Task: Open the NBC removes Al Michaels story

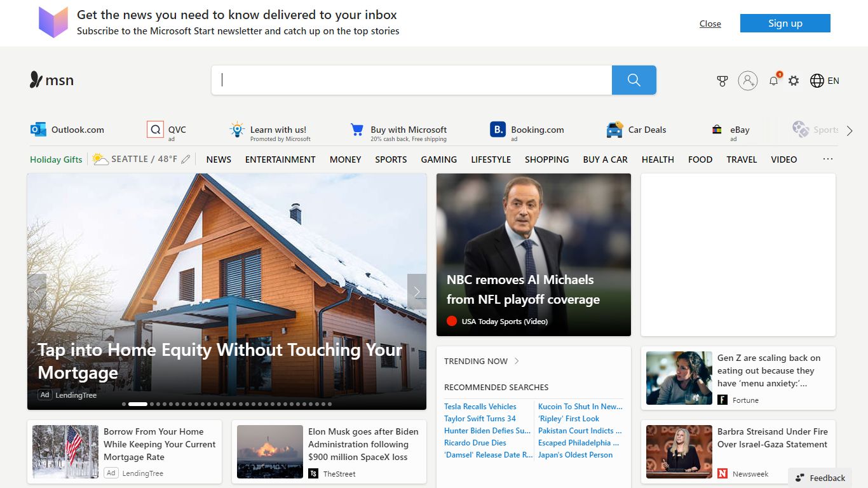Action: (523, 290)
